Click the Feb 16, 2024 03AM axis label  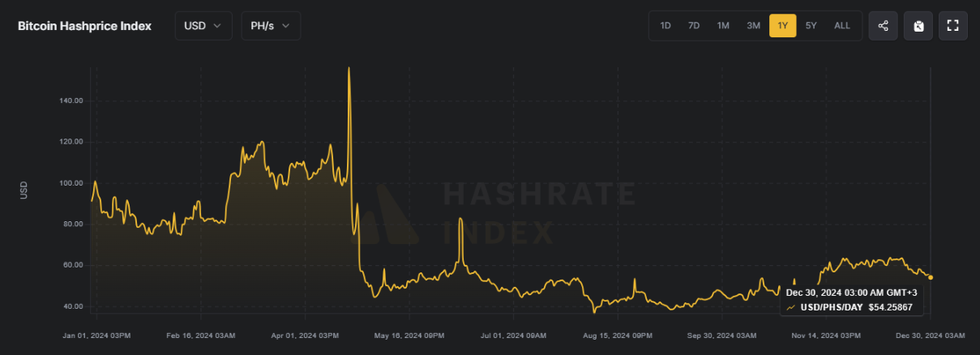click(x=201, y=335)
